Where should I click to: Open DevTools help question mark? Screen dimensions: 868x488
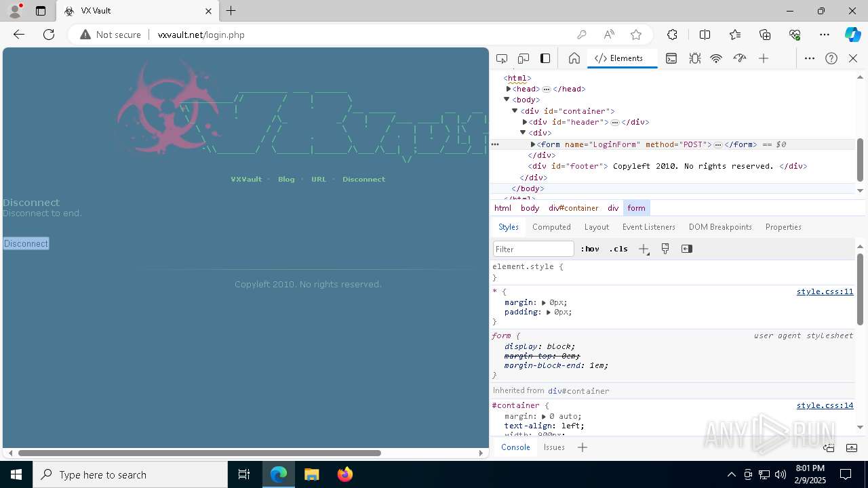[831, 58]
